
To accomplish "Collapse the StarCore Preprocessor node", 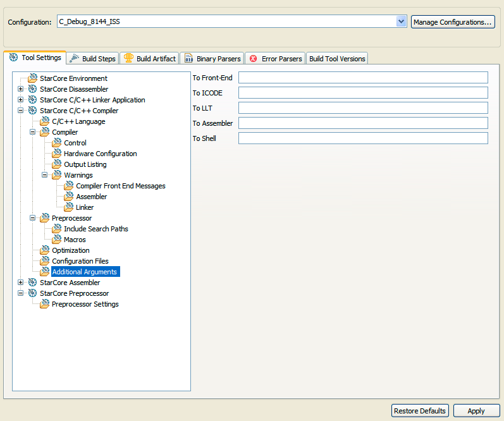I will pyautogui.click(x=21, y=293).
